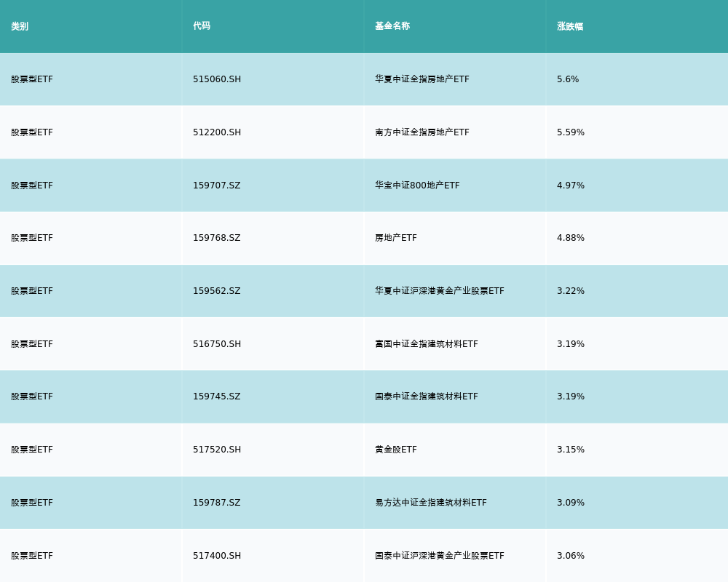Click the 4.97% change value
Image resolution: width=728 pixels, height=582 pixels.
pos(571,186)
